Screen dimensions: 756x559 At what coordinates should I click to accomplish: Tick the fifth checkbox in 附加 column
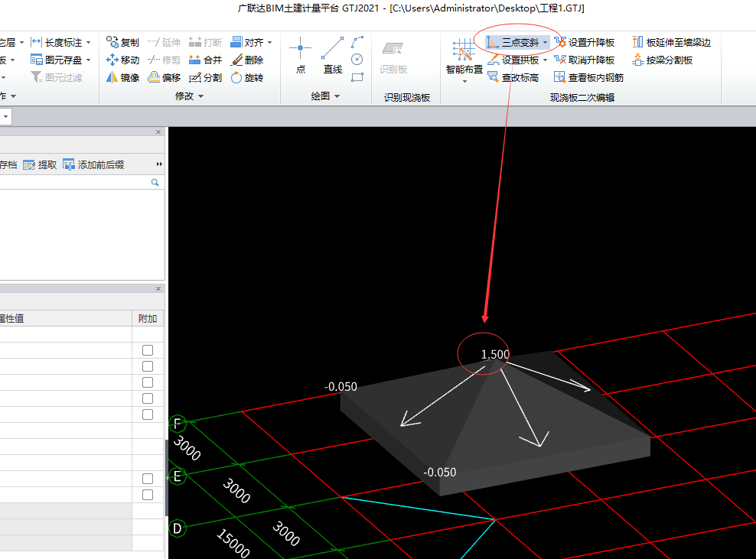pos(148,414)
